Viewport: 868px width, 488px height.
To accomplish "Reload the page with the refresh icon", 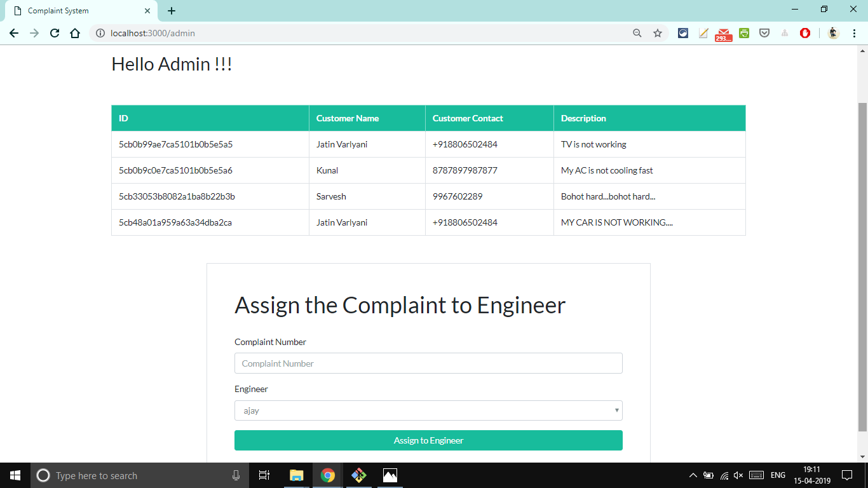I will point(55,33).
